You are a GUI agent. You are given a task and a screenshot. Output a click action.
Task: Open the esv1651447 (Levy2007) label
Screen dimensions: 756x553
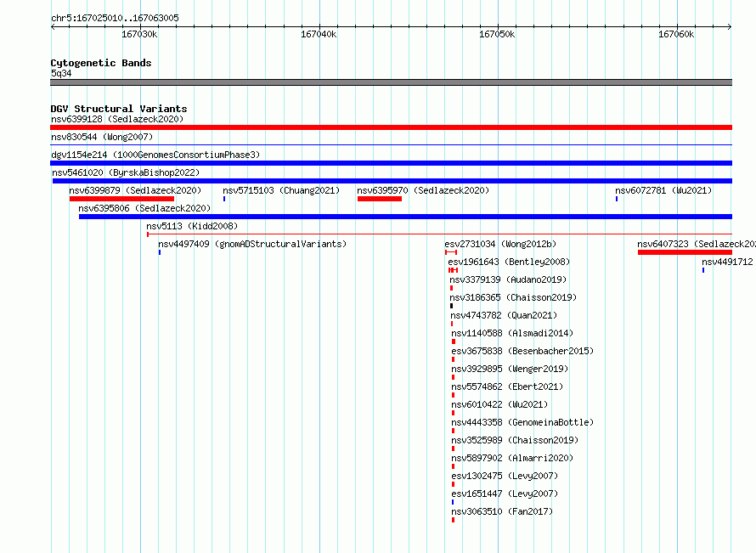(x=505, y=494)
